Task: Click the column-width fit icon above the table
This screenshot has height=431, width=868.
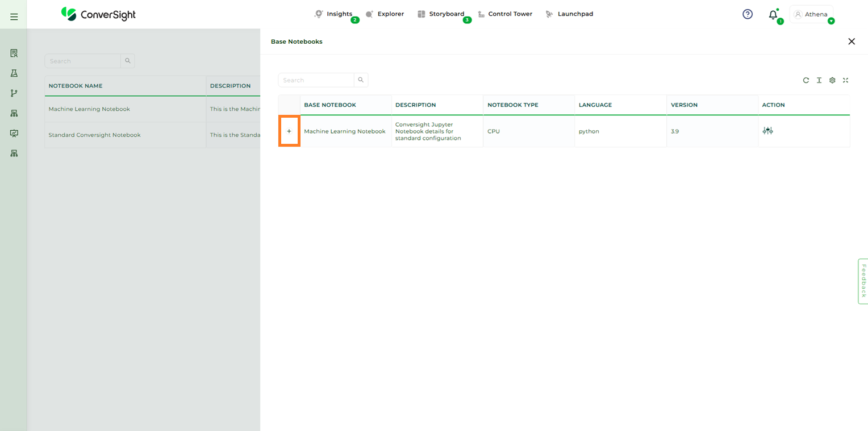Action: tap(819, 80)
